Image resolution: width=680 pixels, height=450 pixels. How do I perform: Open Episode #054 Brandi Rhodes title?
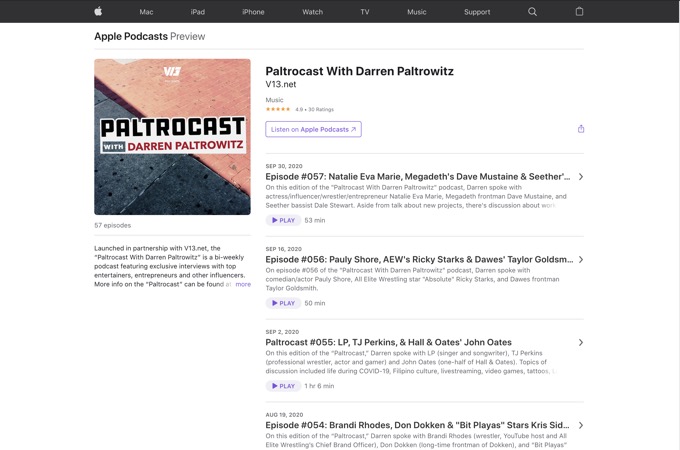(417, 425)
